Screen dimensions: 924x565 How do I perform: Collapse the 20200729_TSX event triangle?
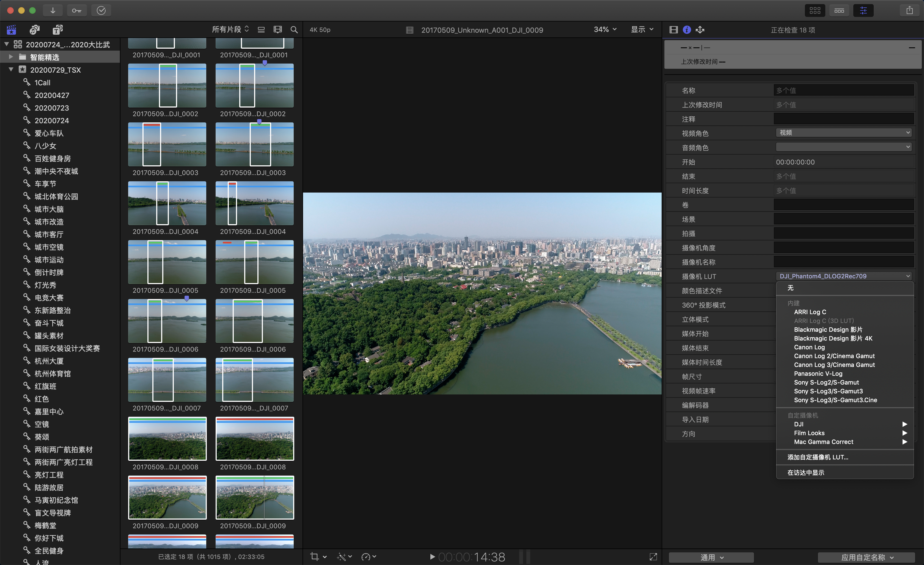point(11,69)
